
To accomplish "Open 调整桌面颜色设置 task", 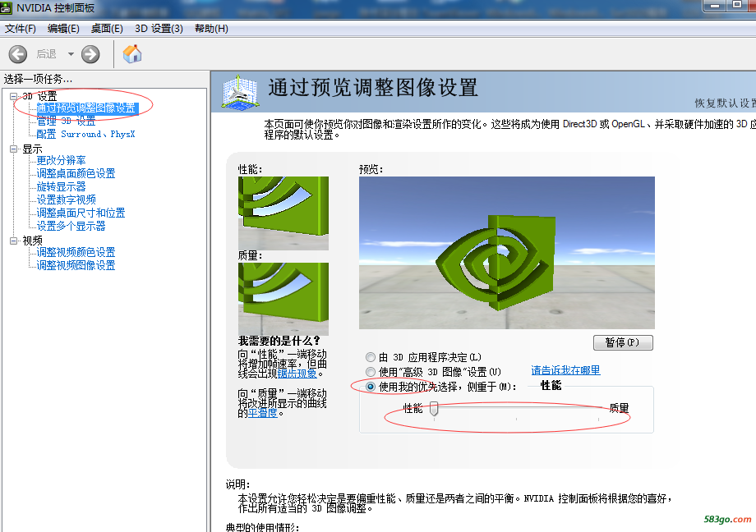I will tap(76, 173).
